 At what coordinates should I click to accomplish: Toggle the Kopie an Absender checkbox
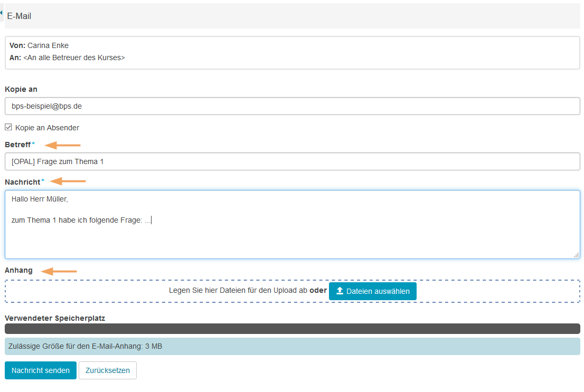pos(8,127)
